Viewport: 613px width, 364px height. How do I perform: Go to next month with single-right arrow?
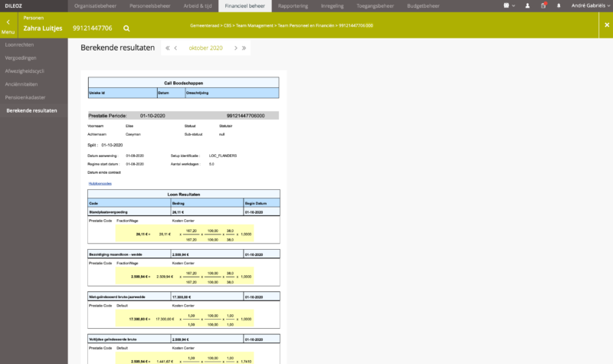tap(235, 48)
